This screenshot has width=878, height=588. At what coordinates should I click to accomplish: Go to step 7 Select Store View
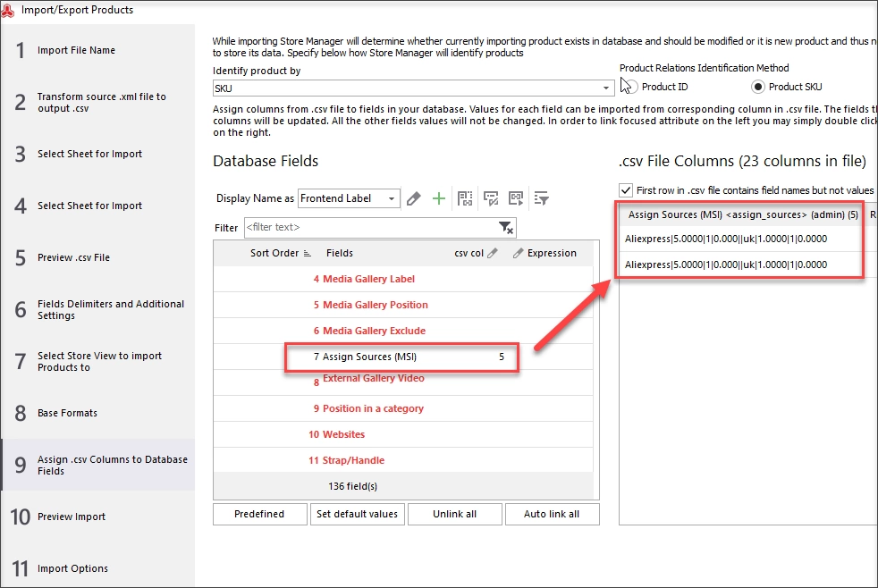[x=98, y=361]
